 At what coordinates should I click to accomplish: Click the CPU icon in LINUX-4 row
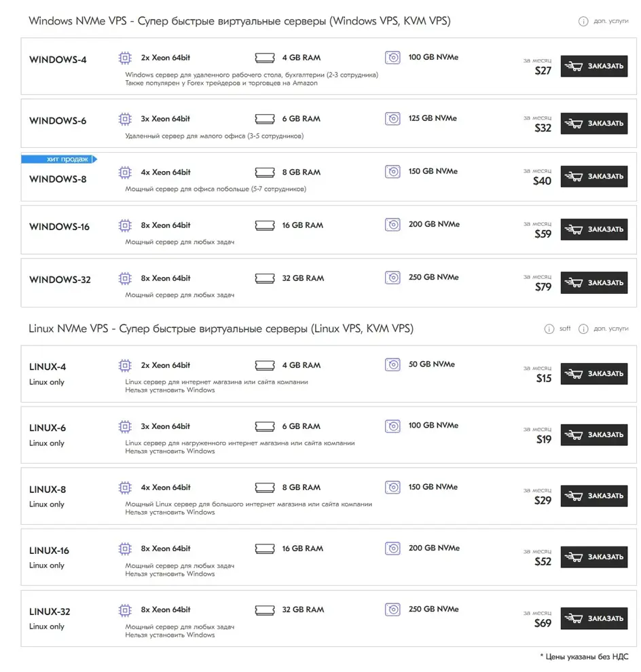pyautogui.click(x=125, y=365)
